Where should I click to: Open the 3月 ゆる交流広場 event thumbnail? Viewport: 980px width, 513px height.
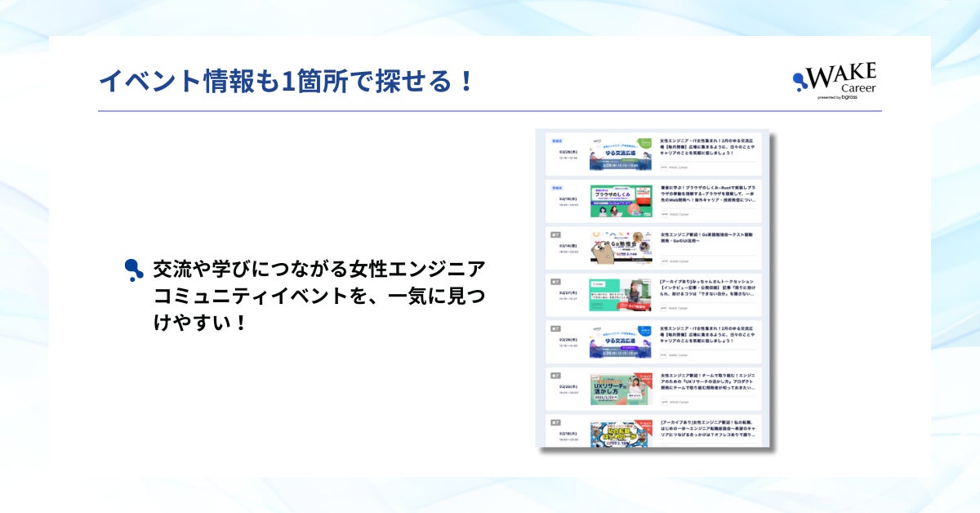click(x=621, y=154)
